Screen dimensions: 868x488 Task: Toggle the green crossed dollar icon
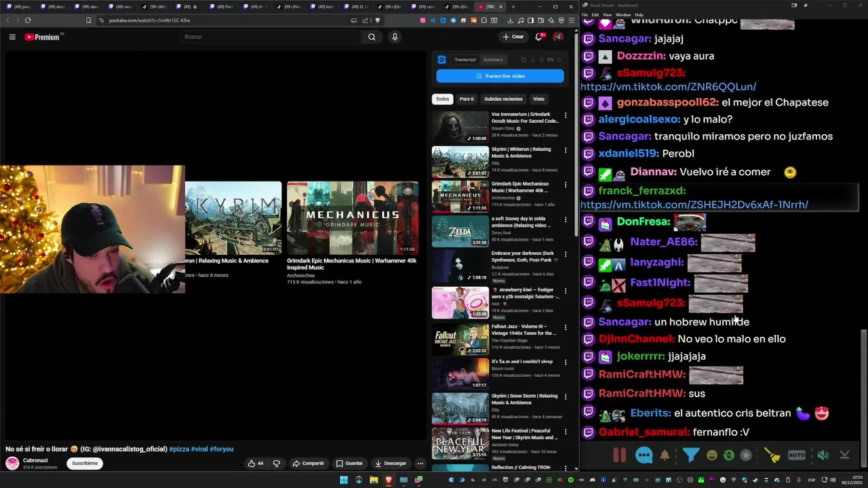(729, 455)
